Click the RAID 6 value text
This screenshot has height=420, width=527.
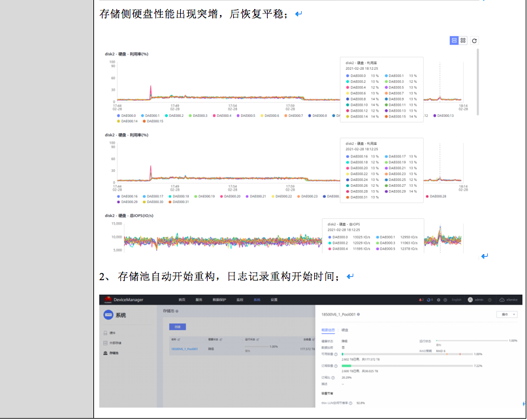441,351
